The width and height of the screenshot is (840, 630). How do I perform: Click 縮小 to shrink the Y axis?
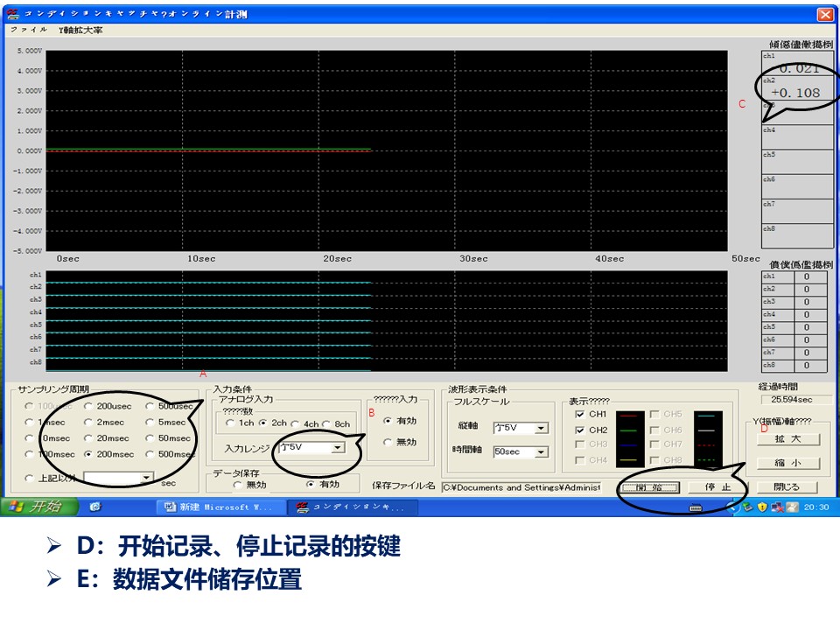(788, 463)
